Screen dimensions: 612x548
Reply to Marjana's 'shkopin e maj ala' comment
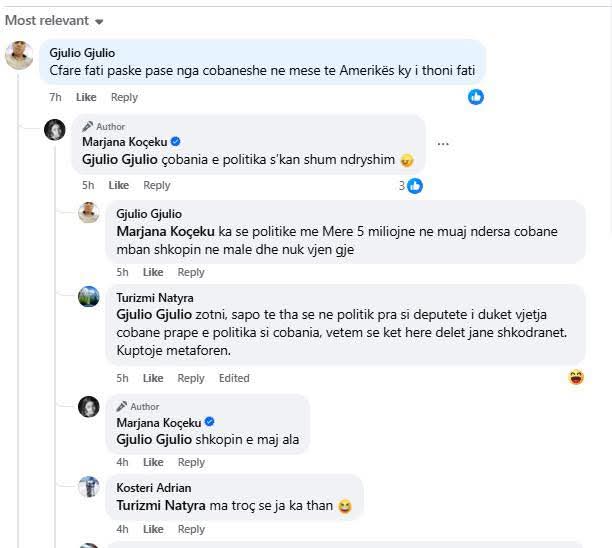[191, 462]
